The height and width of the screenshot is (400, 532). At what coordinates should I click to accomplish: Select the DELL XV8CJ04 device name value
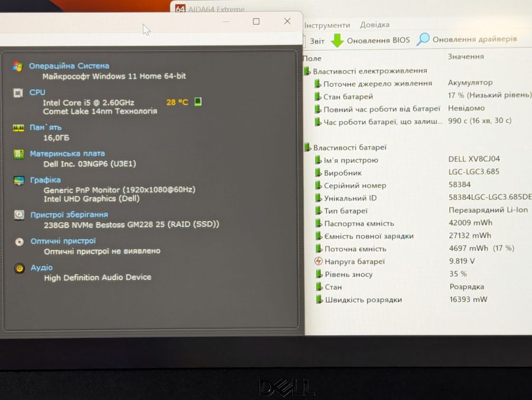474,159
